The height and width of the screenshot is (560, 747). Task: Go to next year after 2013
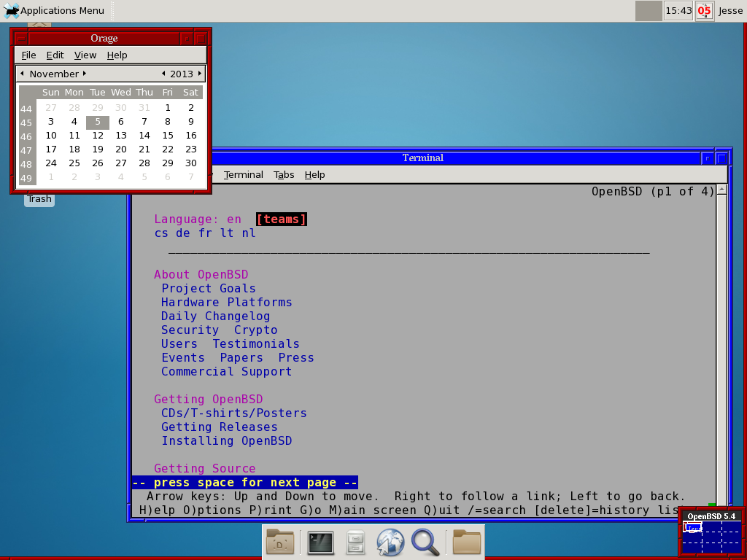pyautogui.click(x=200, y=74)
